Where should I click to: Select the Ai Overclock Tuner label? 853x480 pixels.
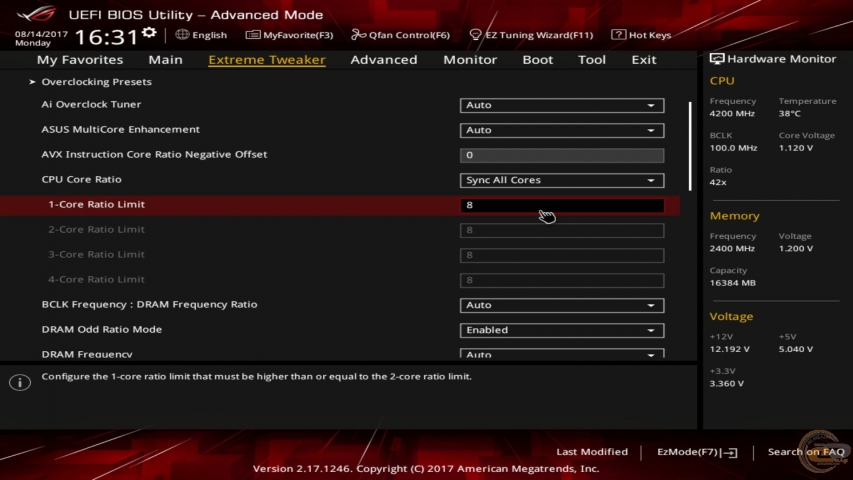(91, 104)
